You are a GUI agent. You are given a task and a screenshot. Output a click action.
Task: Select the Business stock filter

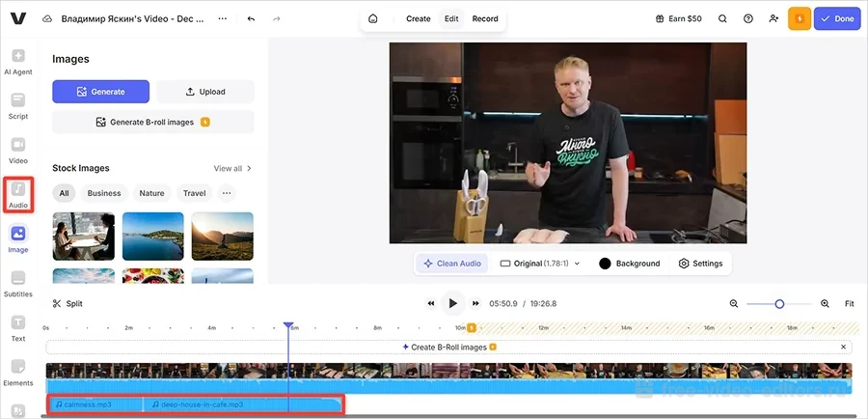click(x=104, y=193)
